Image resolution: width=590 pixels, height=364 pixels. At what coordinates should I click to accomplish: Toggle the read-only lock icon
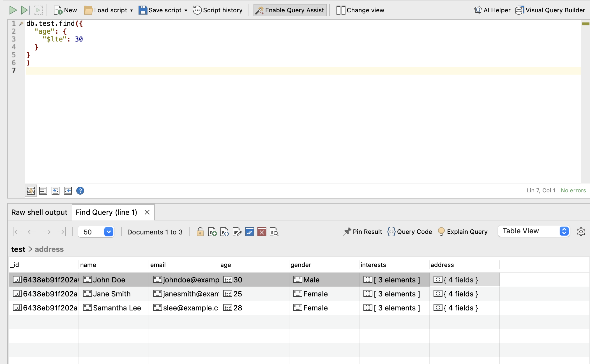[200, 232]
